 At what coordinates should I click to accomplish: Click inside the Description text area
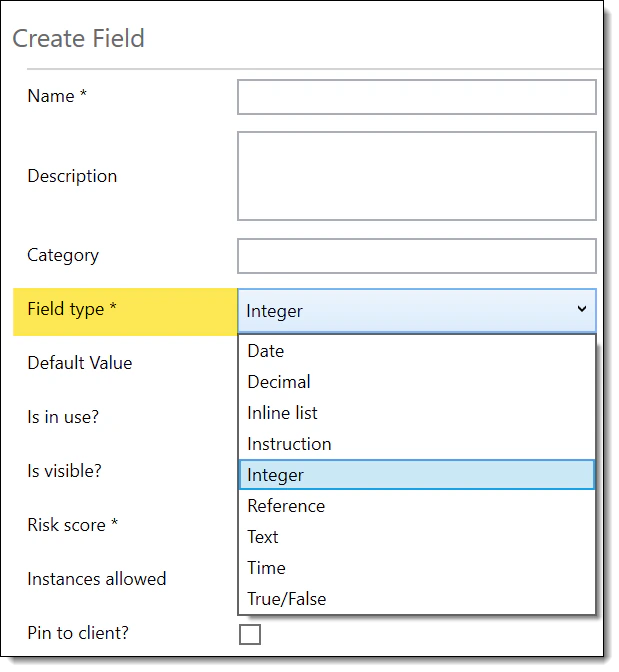click(417, 176)
